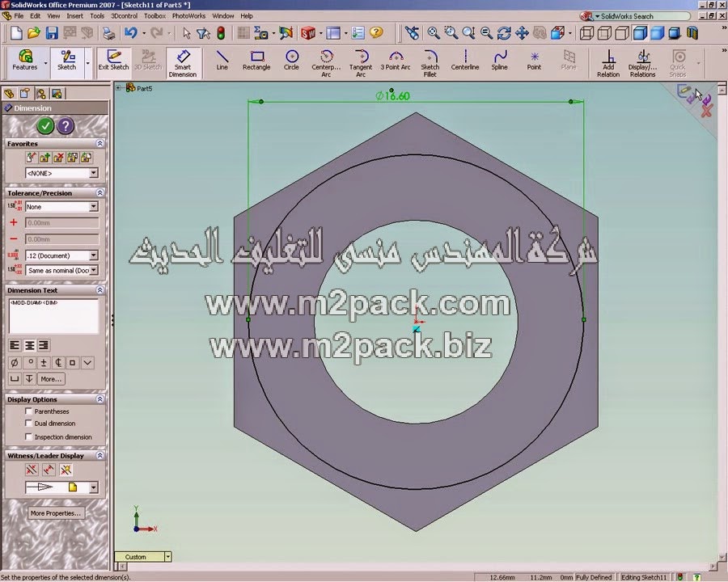728x582 pixels.
Task: Click the Smart Dimension tool
Action: point(183,63)
